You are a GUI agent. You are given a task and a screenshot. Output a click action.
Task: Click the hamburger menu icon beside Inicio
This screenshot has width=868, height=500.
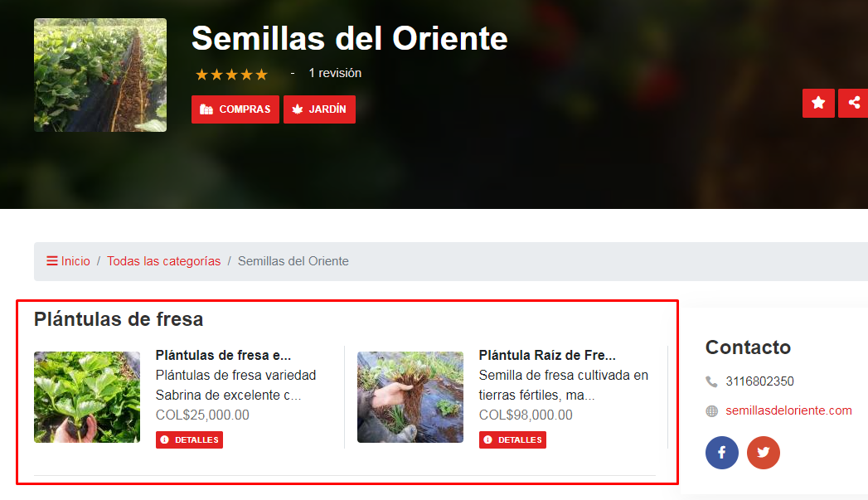click(52, 261)
